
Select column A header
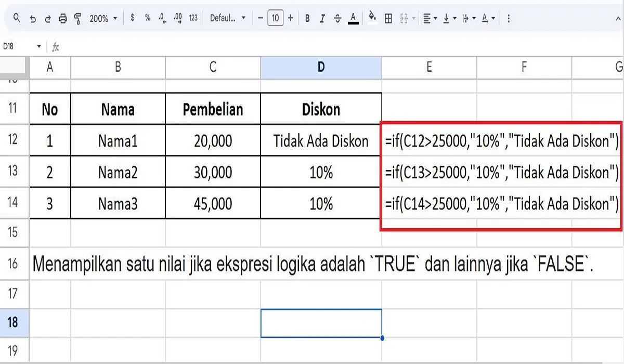point(50,67)
